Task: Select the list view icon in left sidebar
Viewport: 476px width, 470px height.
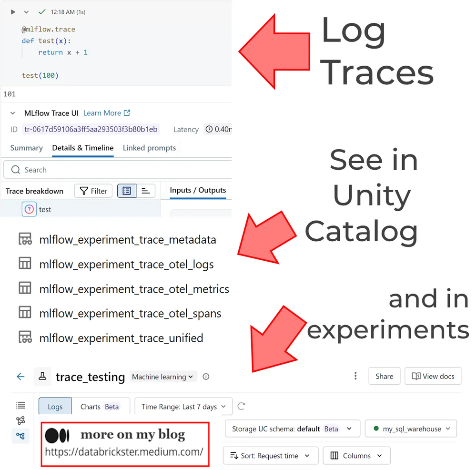Action: [x=20, y=406]
